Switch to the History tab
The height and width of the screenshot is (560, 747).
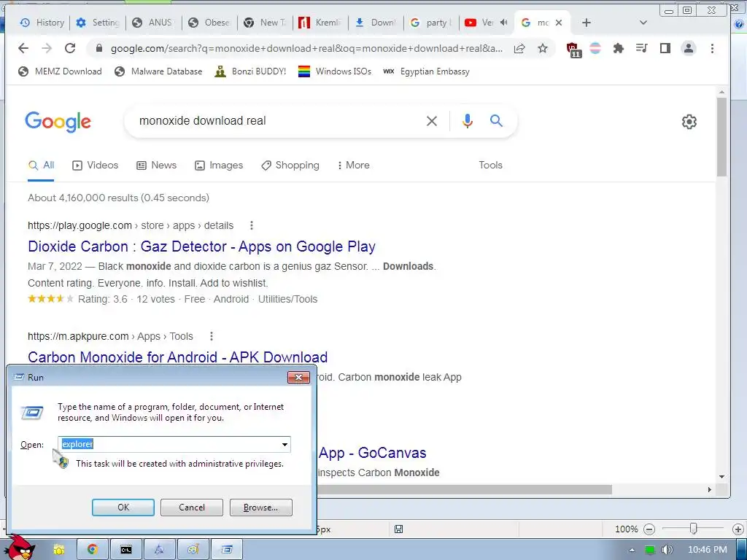click(42, 23)
